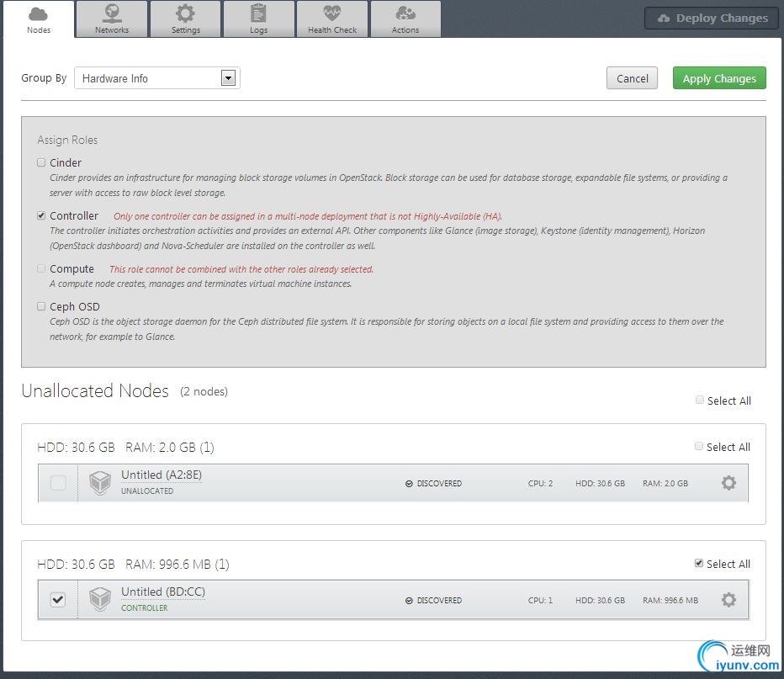Switch to the Networks tab
Screen dimensions: 784x679
click(x=112, y=19)
